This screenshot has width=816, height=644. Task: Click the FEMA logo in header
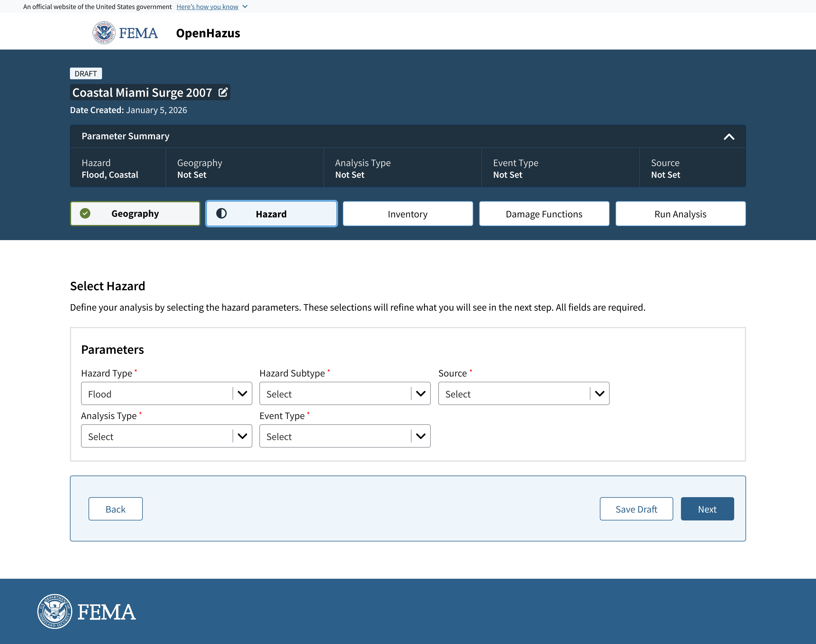point(125,33)
